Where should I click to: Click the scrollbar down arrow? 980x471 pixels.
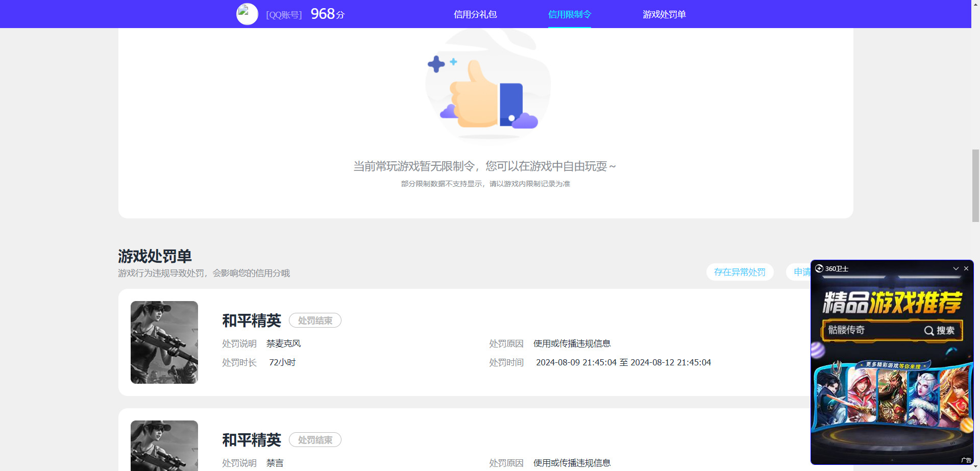pyautogui.click(x=975, y=467)
